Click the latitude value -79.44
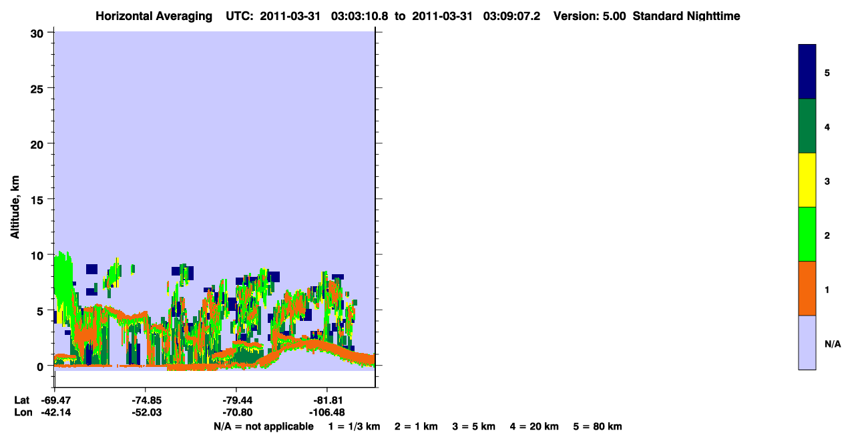Viewport: 868px width, 445px height. (x=236, y=400)
